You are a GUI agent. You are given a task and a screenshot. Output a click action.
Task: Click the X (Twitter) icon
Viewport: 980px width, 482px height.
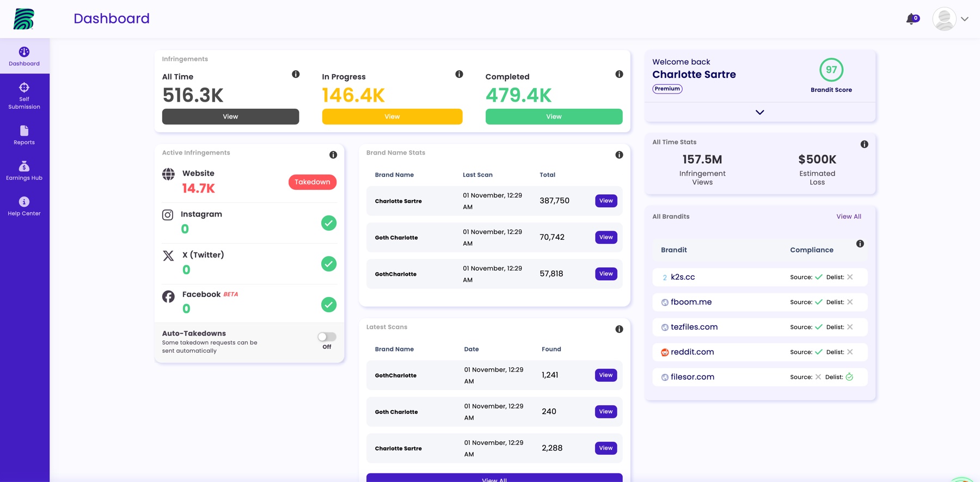(168, 256)
